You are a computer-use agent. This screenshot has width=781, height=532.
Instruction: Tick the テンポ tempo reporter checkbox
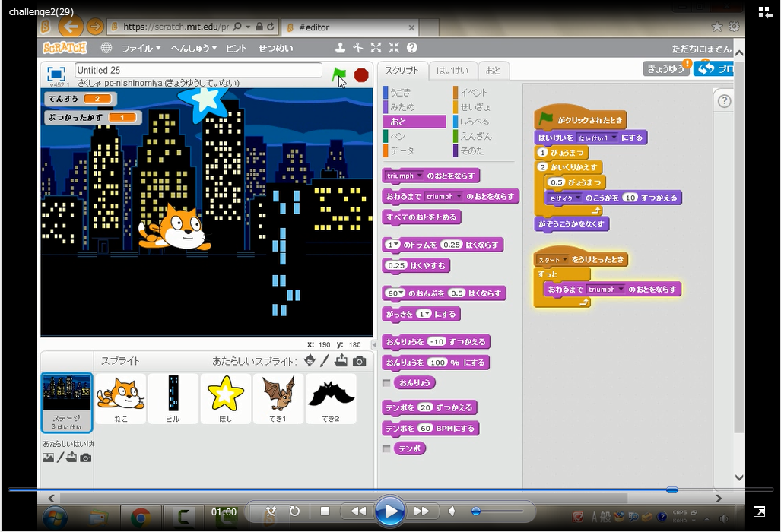[x=387, y=449]
